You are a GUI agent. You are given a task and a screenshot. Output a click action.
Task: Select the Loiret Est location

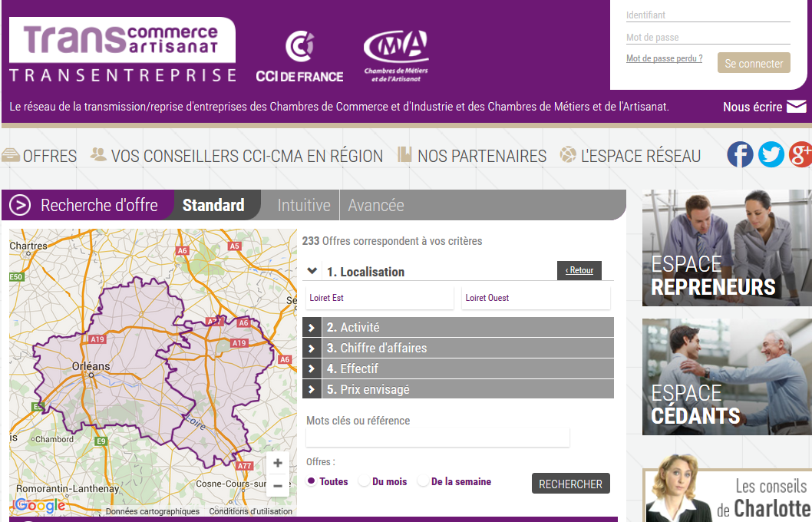tap(380, 298)
